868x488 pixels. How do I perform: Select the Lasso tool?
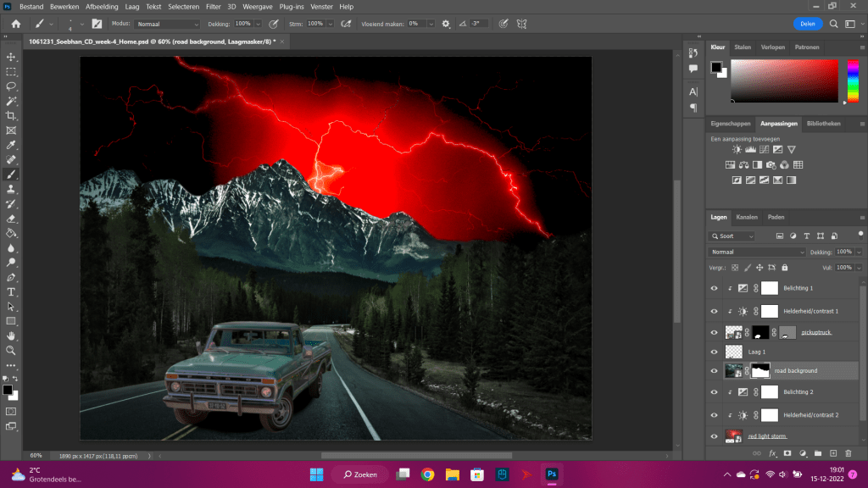pyautogui.click(x=11, y=86)
